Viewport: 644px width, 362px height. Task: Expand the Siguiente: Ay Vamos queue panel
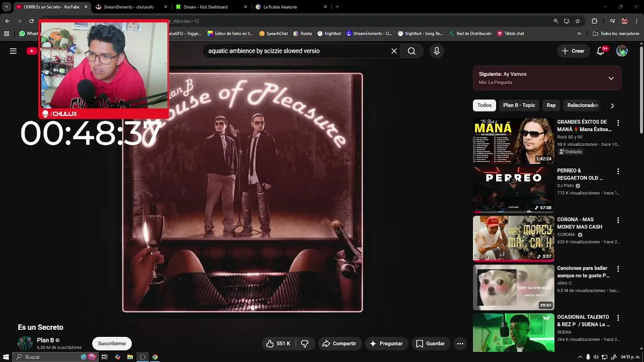(611, 78)
